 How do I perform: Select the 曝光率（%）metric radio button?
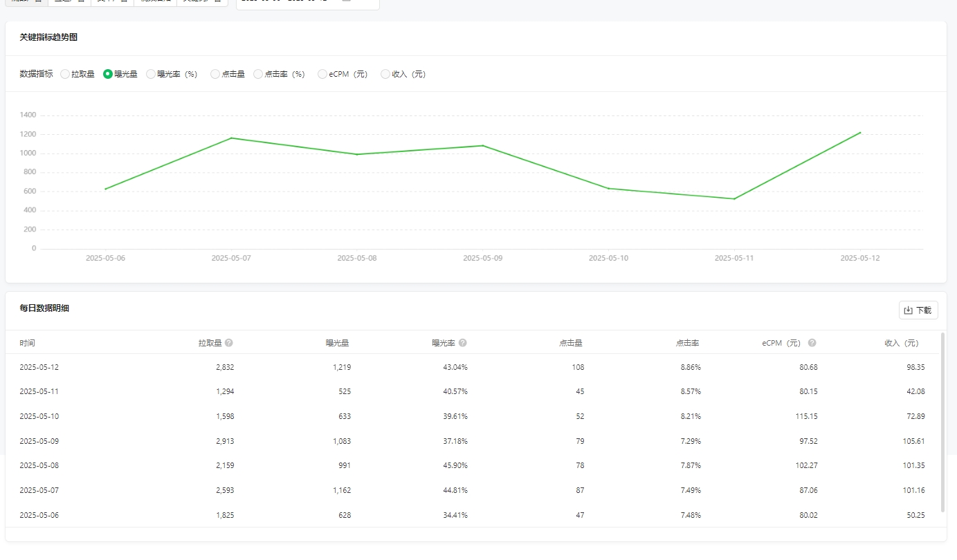coord(151,74)
